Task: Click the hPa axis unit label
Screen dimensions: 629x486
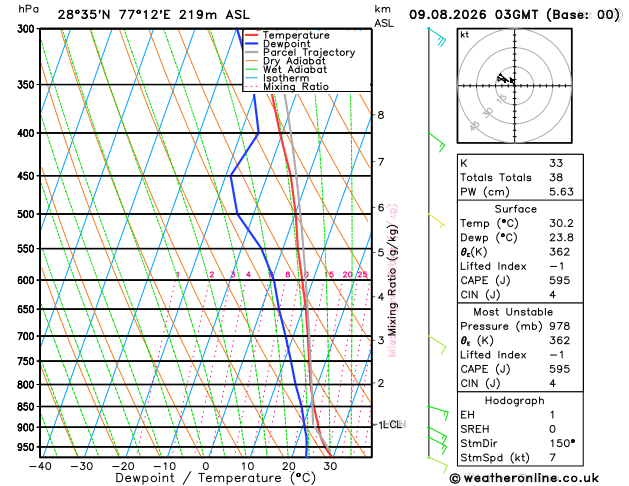Action: 28,10
